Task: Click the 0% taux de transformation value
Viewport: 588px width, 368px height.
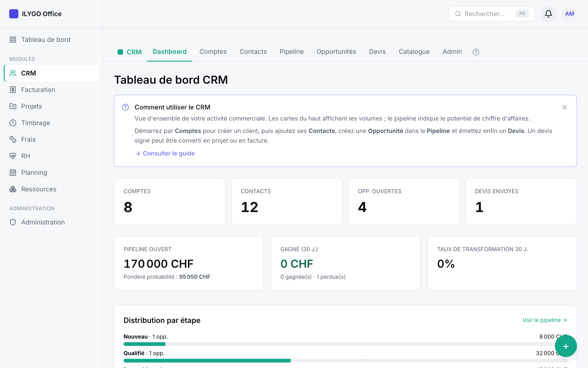Action: coord(446,264)
